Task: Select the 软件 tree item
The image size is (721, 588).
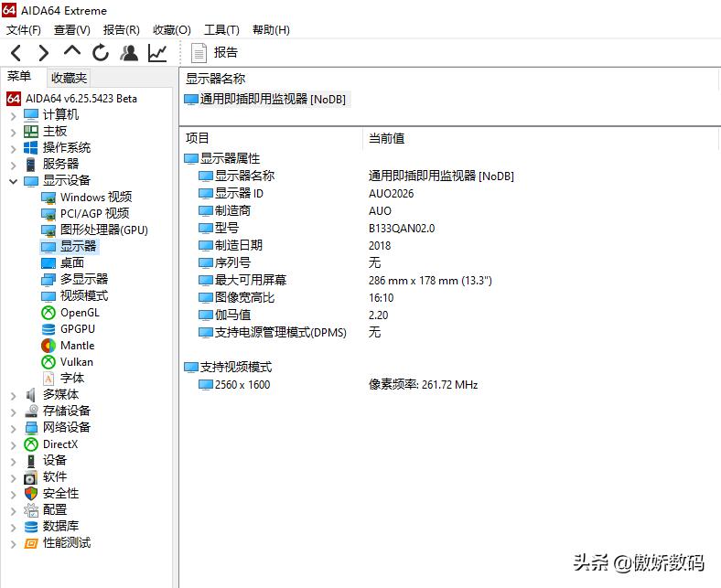Action: coord(55,477)
